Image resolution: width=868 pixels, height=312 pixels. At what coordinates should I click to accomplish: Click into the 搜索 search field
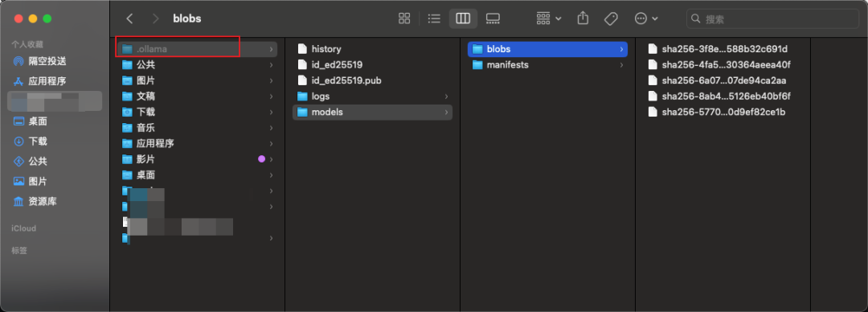(773, 18)
